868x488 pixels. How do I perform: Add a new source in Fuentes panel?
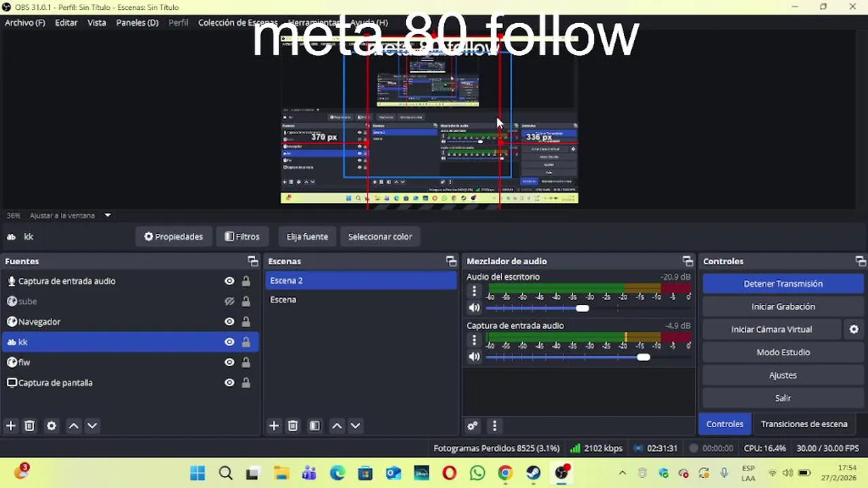tap(11, 426)
